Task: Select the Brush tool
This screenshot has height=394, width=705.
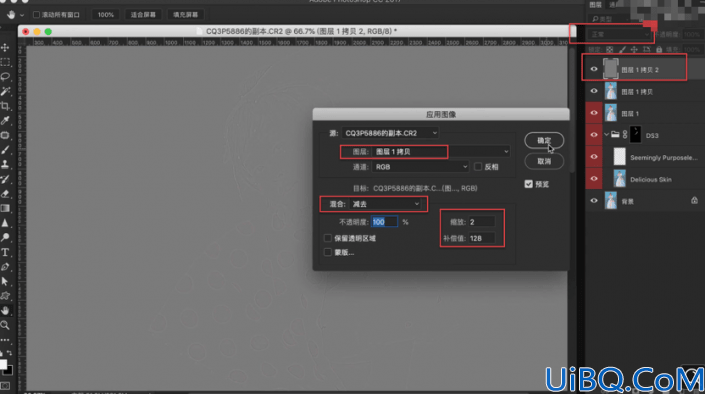Action: point(5,150)
